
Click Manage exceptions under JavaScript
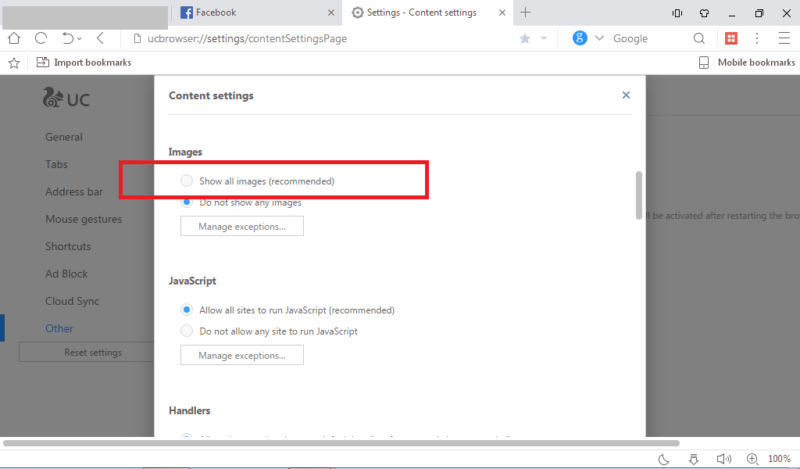242,355
